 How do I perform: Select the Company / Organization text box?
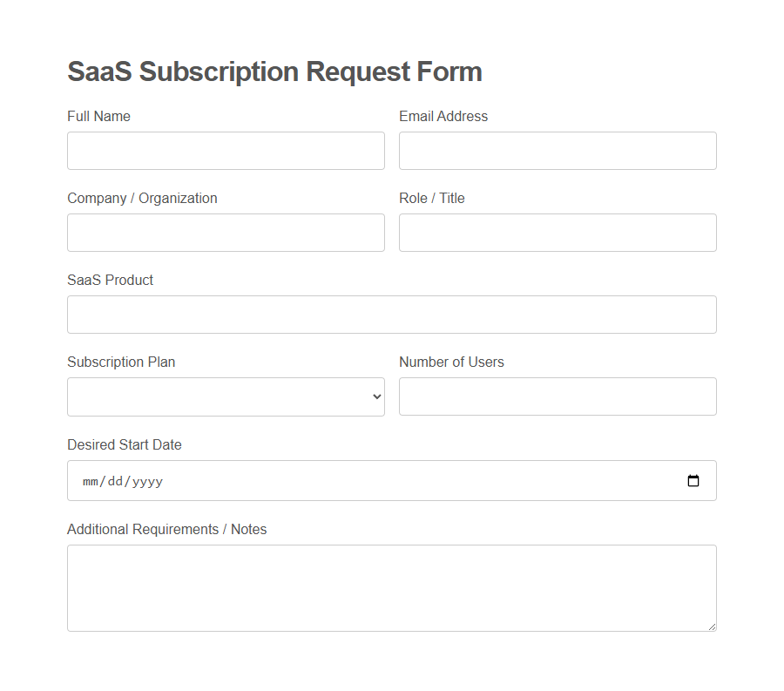coord(226,232)
